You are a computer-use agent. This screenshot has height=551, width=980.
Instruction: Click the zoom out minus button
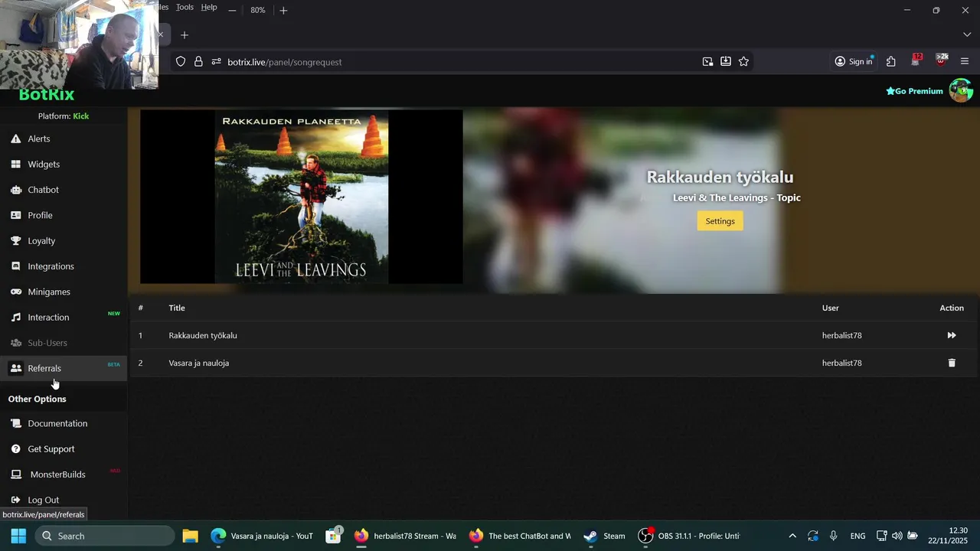point(232,10)
